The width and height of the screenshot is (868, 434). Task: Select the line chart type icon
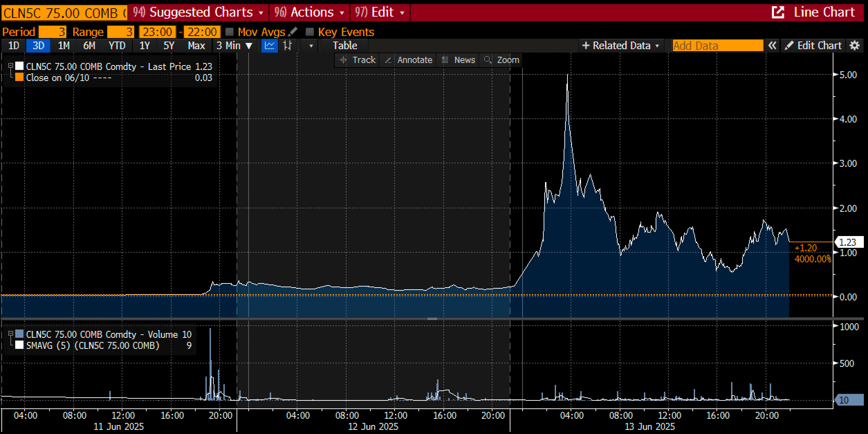tap(269, 46)
